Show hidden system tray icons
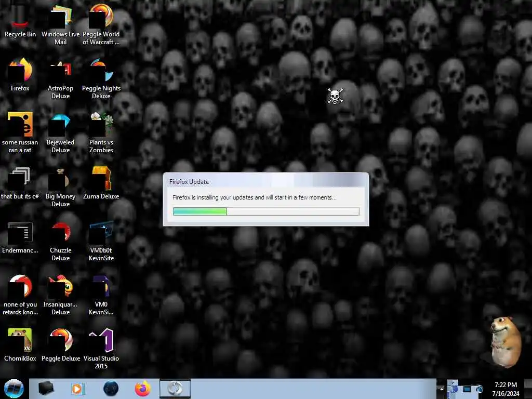This screenshot has width=532, height=399. click(x=442, y=389)
